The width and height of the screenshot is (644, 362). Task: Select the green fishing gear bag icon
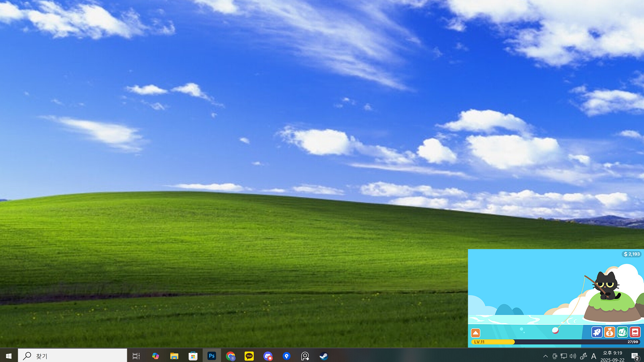point(622,332)
